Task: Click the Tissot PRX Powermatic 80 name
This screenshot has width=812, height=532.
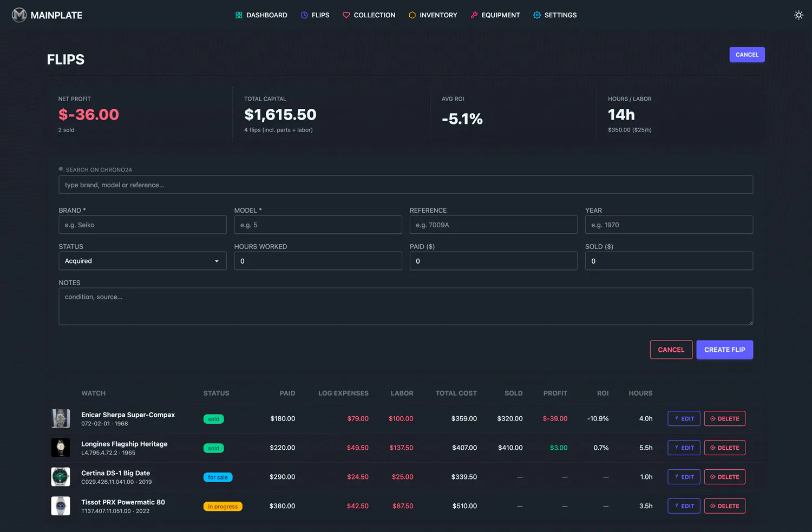Action: [x=123, y=502]
